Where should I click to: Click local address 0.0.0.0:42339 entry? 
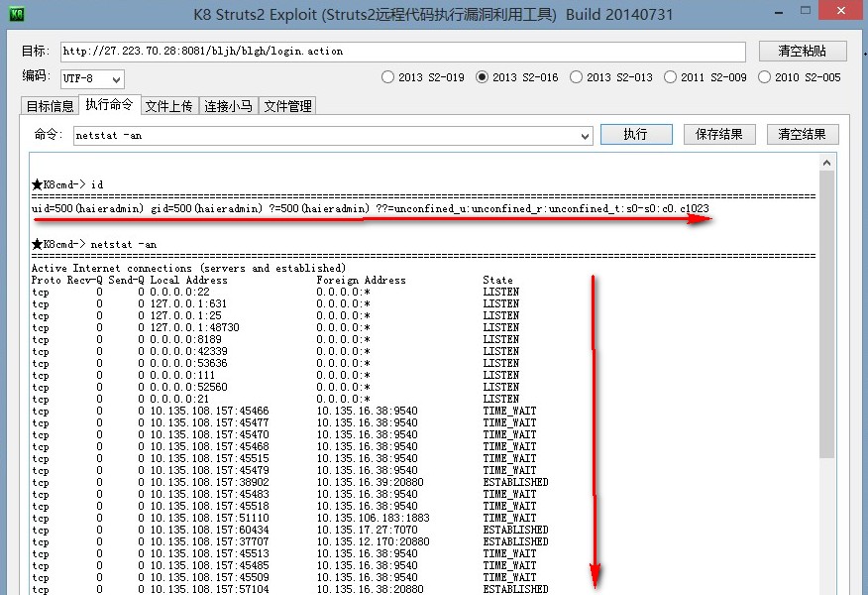point(189,351)
